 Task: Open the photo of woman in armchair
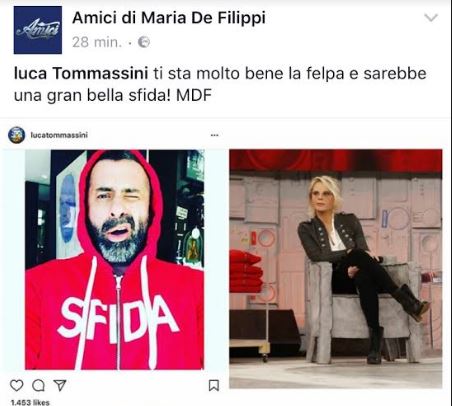click(336, 269)
